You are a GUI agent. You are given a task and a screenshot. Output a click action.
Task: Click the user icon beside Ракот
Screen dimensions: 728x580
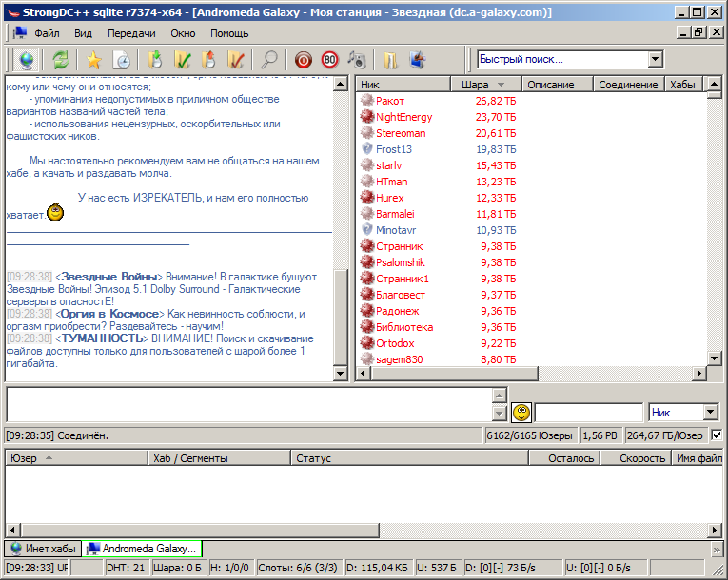pos(366,100)
